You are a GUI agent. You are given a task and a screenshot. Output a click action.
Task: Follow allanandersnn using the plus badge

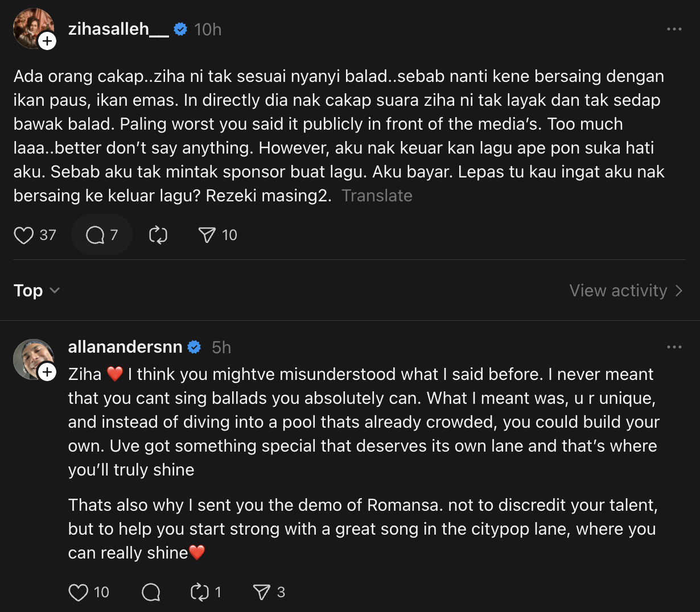47,373
